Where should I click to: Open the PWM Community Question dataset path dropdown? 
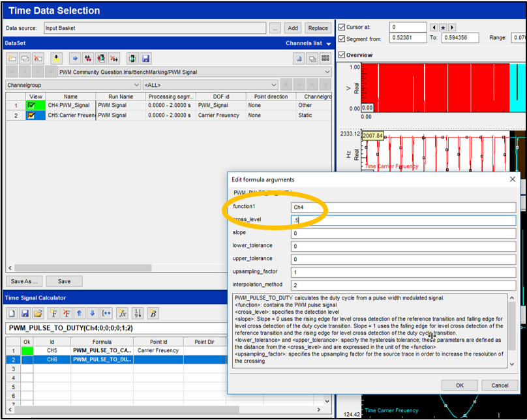[327, 72]
